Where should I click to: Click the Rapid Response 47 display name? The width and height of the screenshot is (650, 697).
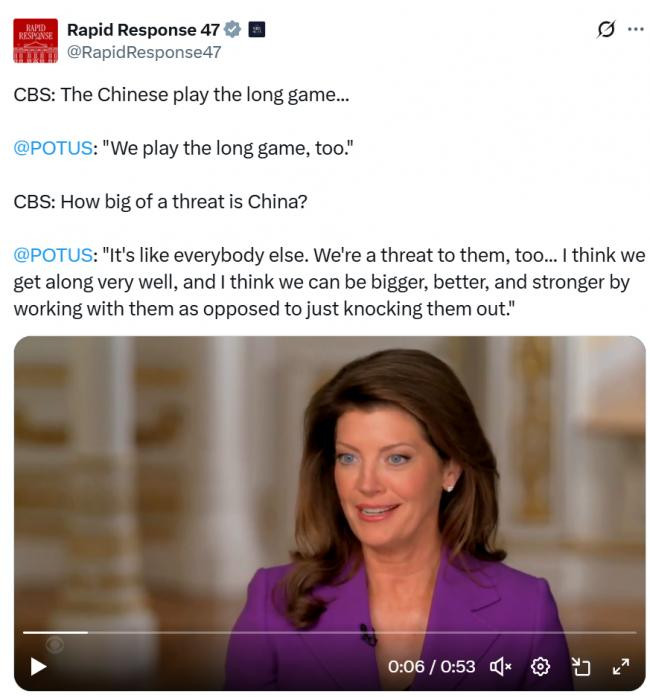143,30
